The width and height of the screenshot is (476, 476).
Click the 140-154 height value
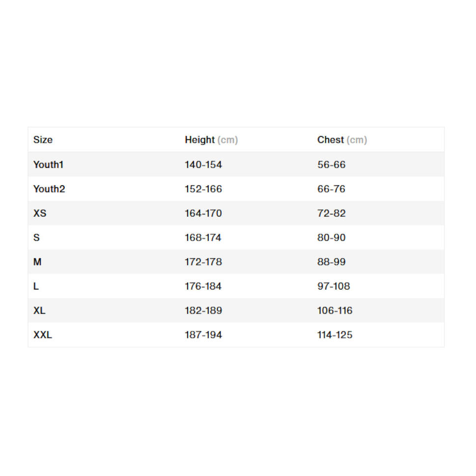pyautogui.click(x=203, y=165)
